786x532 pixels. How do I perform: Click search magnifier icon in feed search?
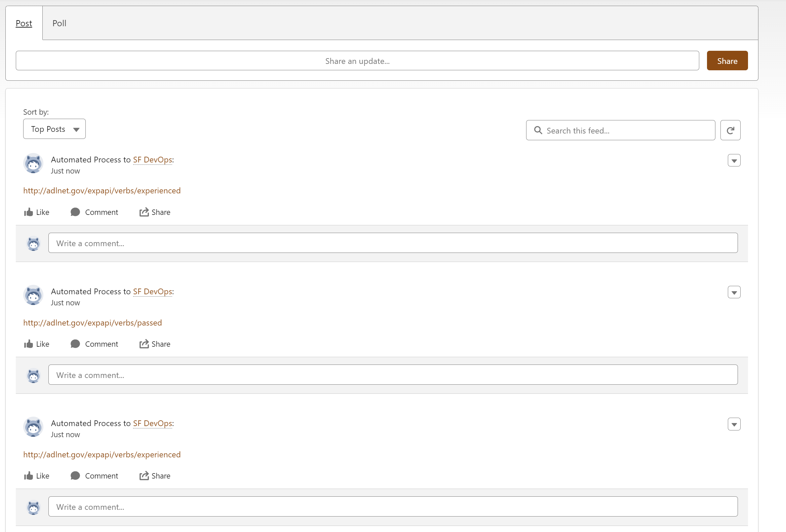(538, 130)
